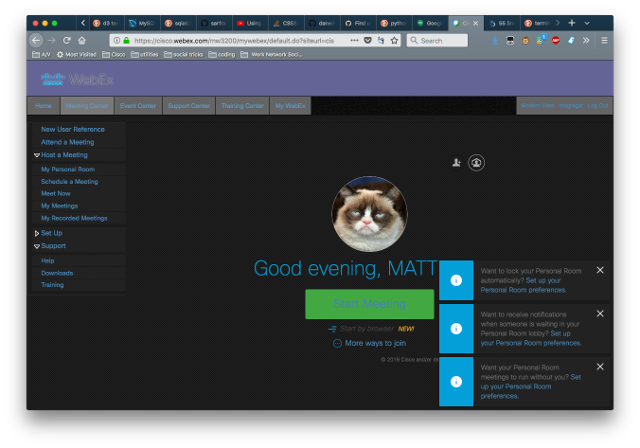Open the More ways to join link

(375, 344)
